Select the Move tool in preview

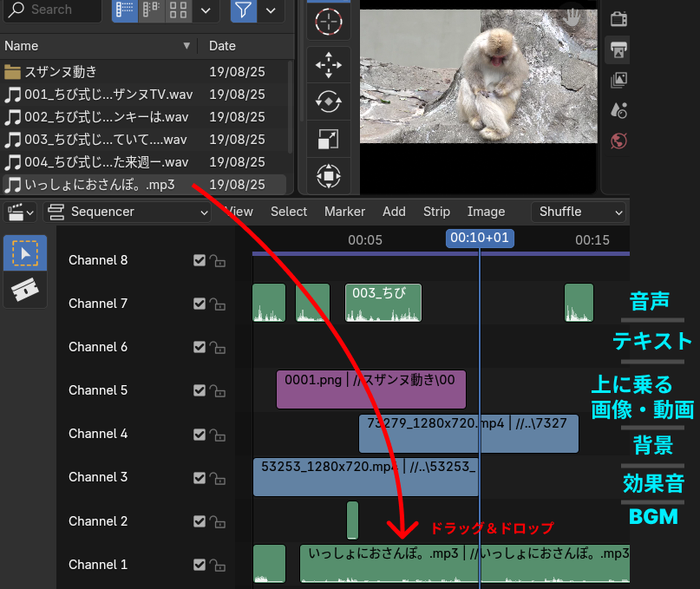328,64
